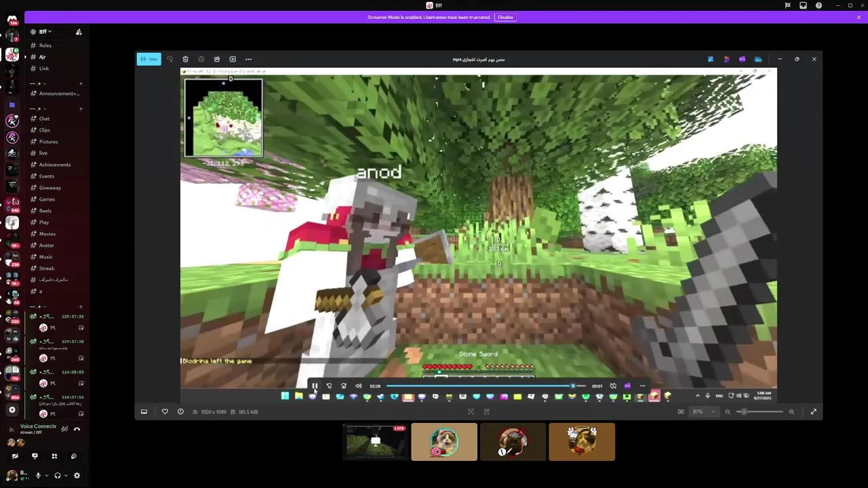Pause the video playback
868x488 pixels.
(315, 386)
